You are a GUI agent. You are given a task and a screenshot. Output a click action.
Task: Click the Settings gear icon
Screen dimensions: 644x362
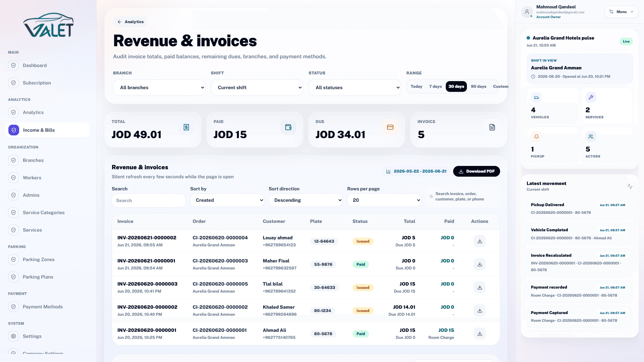[13, 336]
